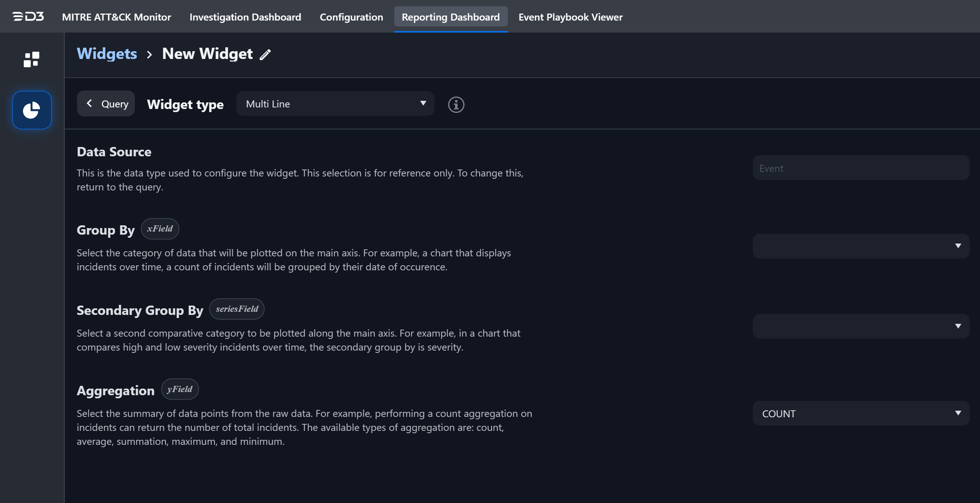Open the Event Playbook Viewer tab

tap(570, 17)
